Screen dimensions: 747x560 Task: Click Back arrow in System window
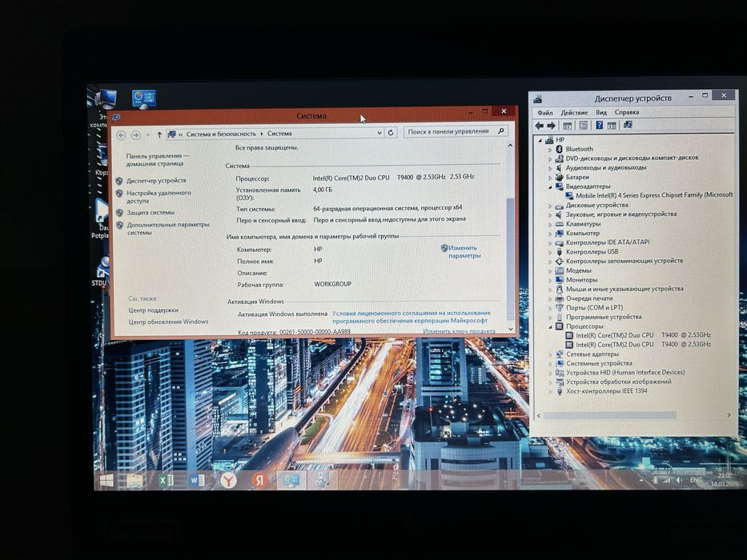pyautogui.click(x=121, y=135)
